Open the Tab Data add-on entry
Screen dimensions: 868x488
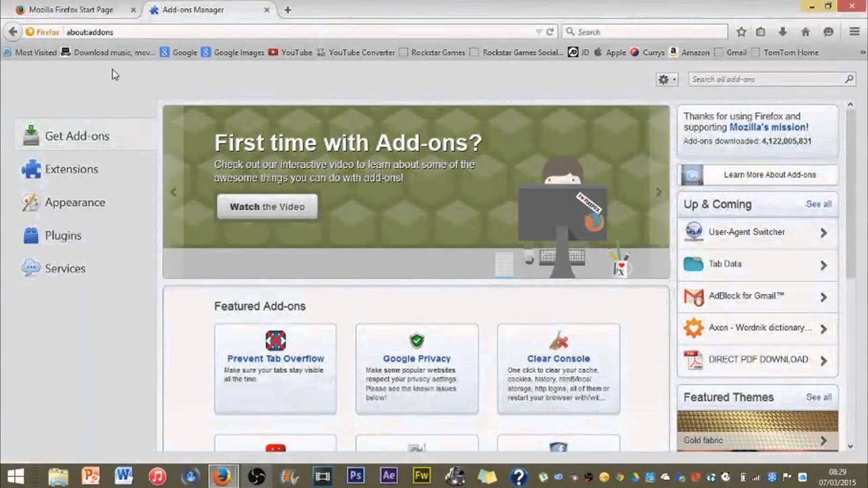point(757,264)
